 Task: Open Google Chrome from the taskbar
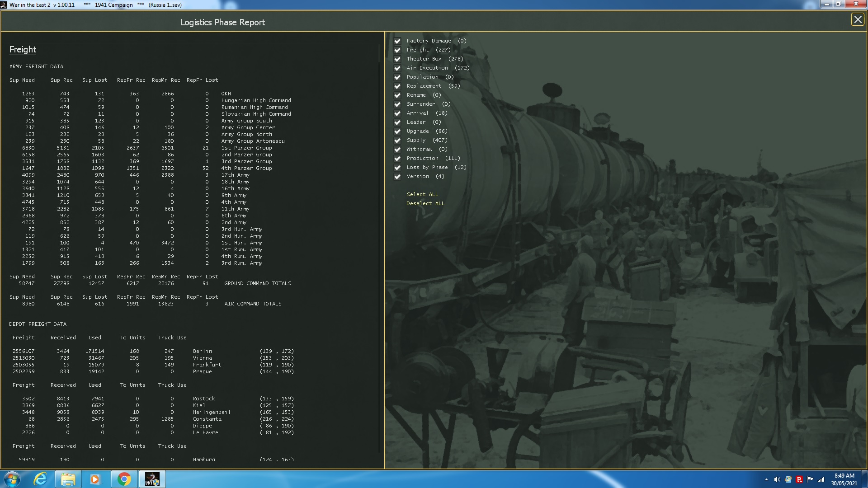(x=124, y=479)
